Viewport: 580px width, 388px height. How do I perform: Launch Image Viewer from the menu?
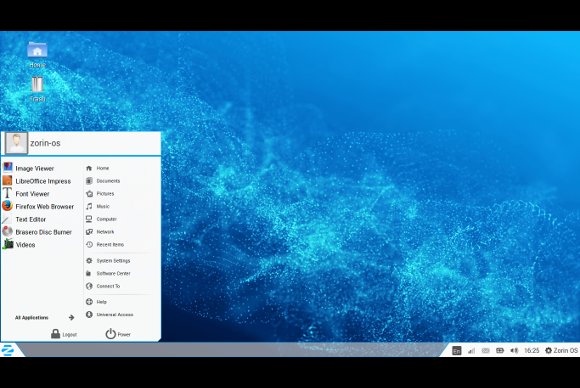pos(28,168)
